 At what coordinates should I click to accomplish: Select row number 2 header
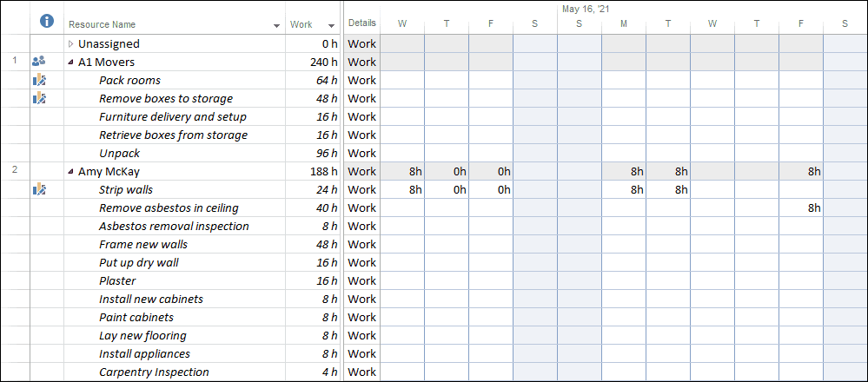pos(15,169)
